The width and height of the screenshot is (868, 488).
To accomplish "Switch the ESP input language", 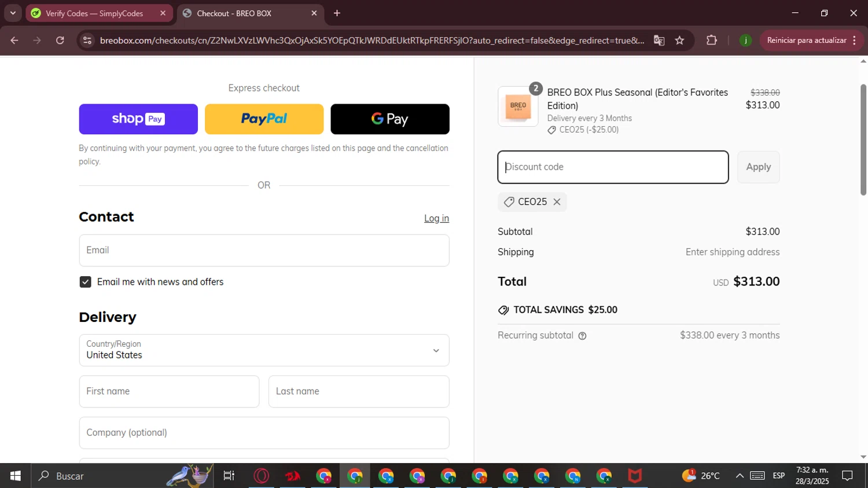I will (779, 476).
